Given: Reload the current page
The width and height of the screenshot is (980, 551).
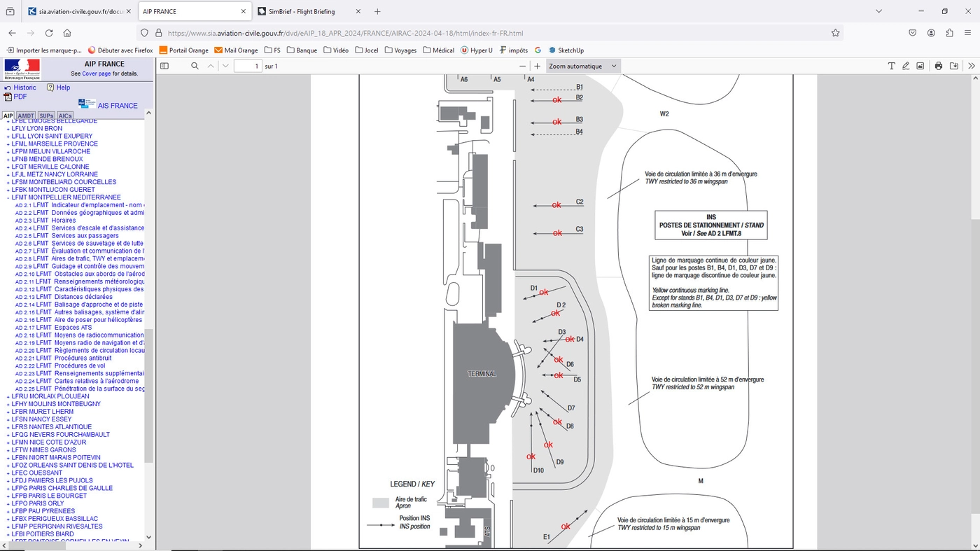Looking at the screenshot, I should click(48, 32).
